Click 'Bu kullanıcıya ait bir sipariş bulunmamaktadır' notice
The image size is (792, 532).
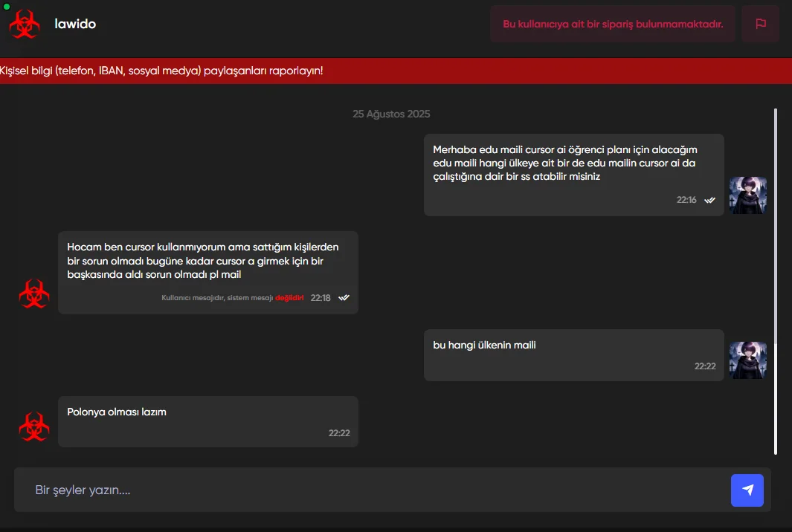point(613,24)
